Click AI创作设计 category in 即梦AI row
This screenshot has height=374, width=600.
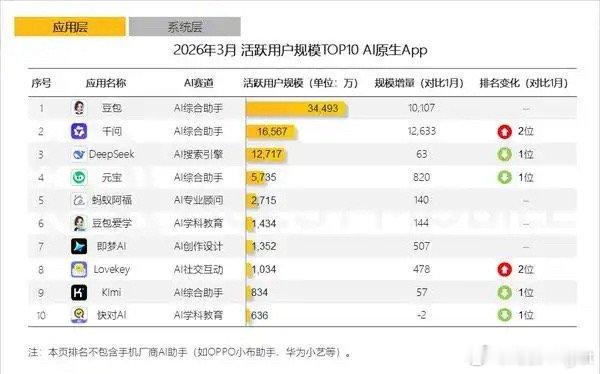(x=198, y=246)
